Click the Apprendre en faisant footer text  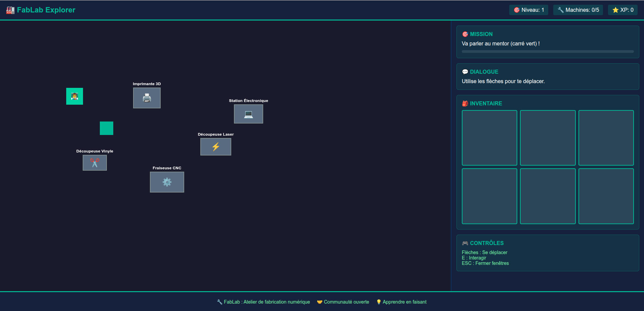[x=404, y=302]
